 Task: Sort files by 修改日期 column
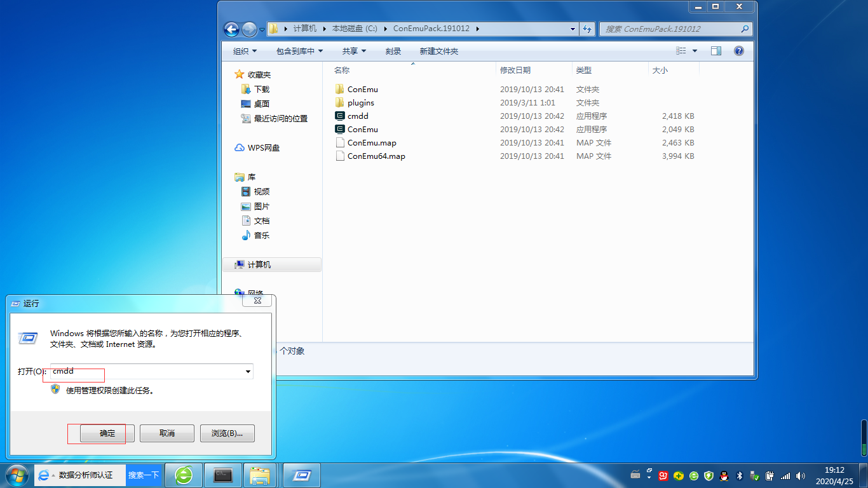(x=534, y=70)
